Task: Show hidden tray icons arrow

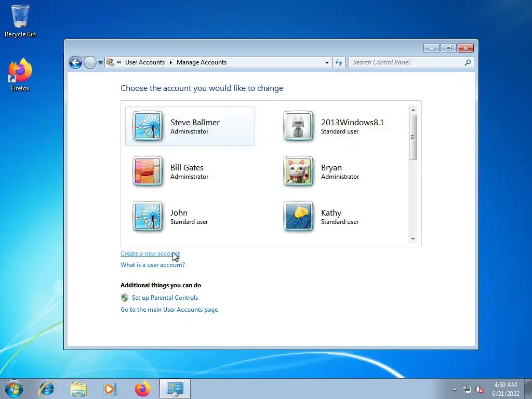Action: (x=454, y=389)
